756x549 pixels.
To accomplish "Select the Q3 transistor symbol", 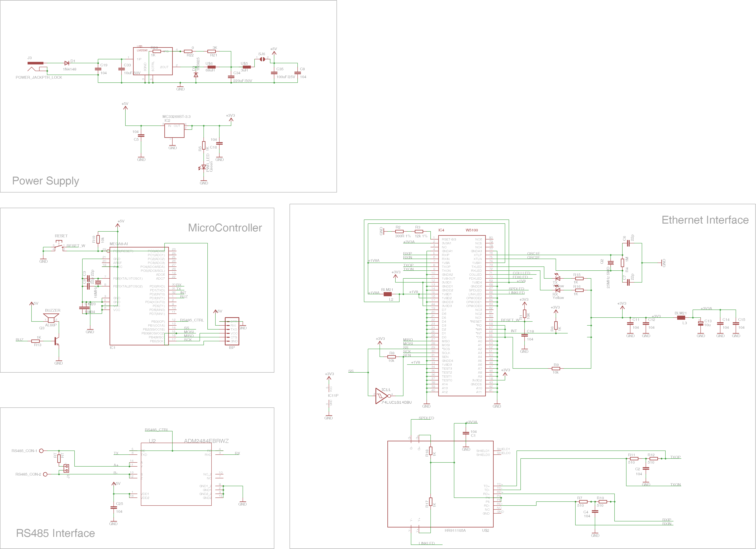I will coord(57,341).
